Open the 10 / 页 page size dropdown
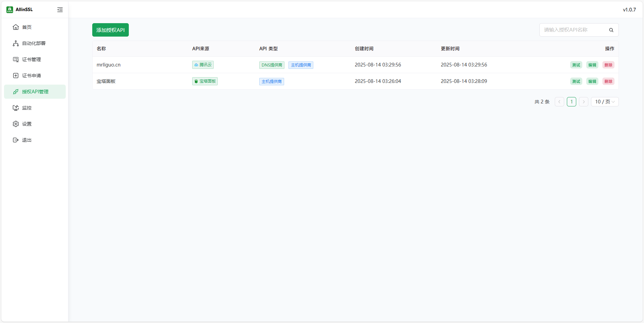The image size is (644, 323). point(604,102)
